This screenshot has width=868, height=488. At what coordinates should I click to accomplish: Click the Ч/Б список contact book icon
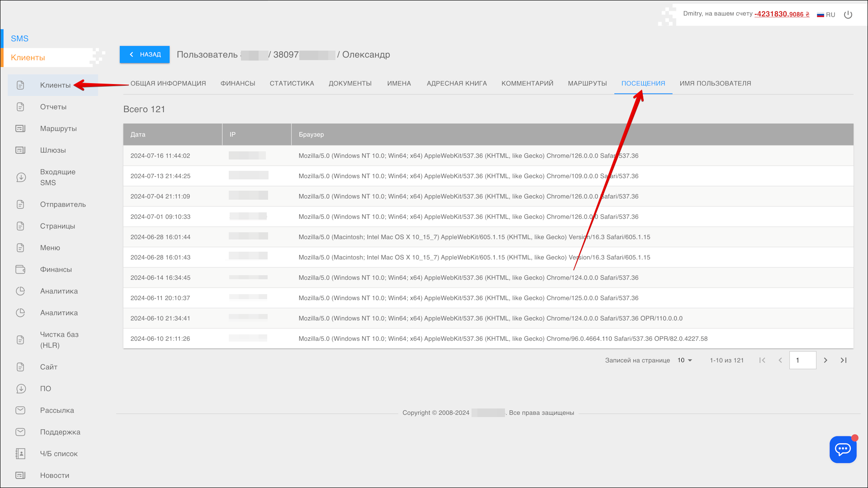pos(21,454)
